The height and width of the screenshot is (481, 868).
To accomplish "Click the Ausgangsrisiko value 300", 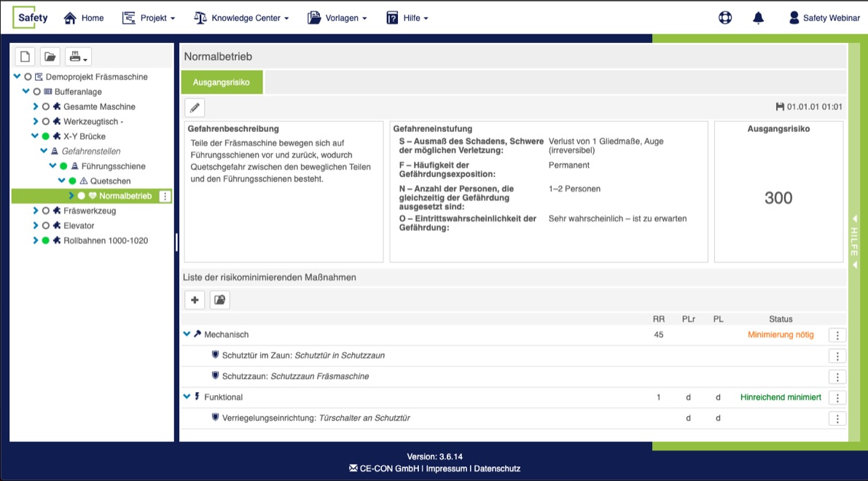I will click(x=778, y=198).
